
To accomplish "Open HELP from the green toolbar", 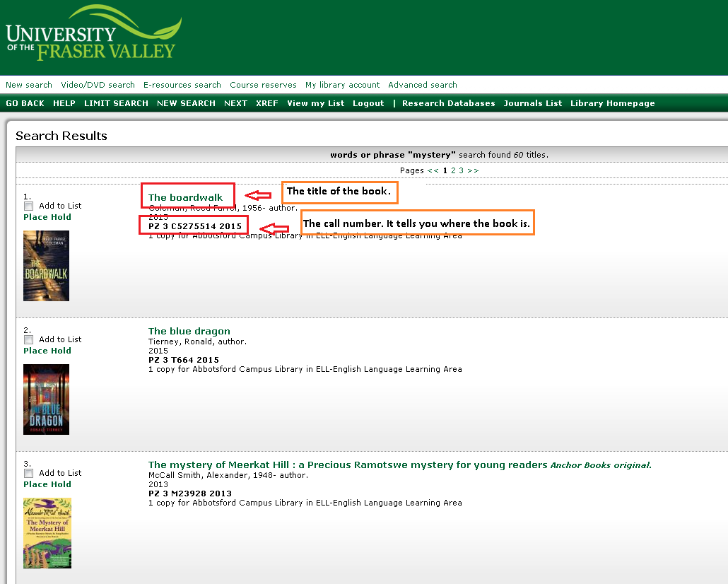I will [64, 103].
